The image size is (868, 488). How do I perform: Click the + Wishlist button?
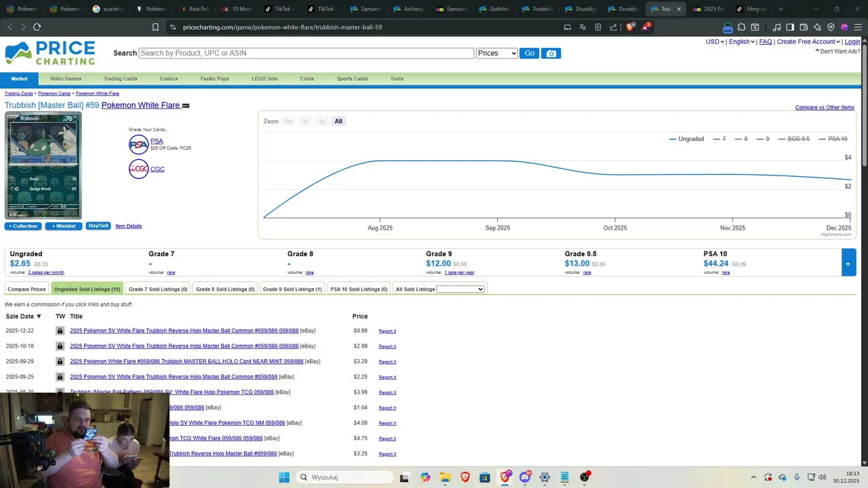click(64, 226)
